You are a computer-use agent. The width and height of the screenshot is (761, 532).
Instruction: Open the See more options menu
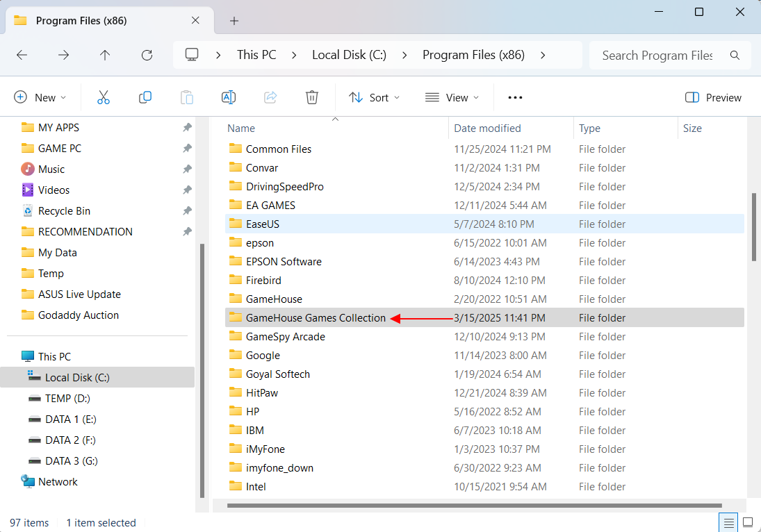(515, 97)
